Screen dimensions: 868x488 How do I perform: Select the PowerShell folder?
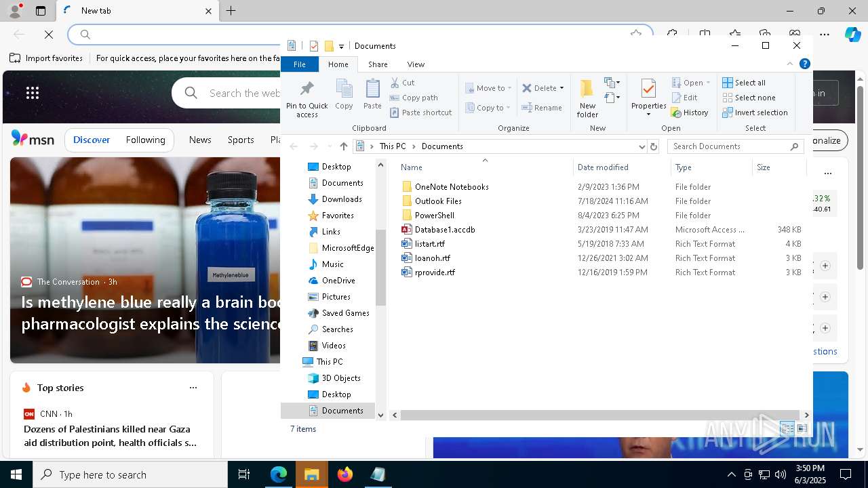click(x=435, y=216)
